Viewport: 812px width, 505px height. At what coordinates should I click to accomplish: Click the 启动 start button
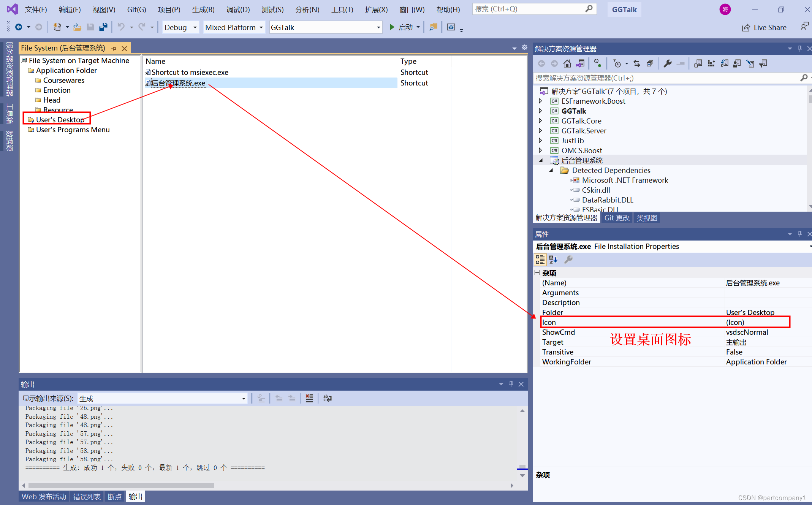(402, 27)
